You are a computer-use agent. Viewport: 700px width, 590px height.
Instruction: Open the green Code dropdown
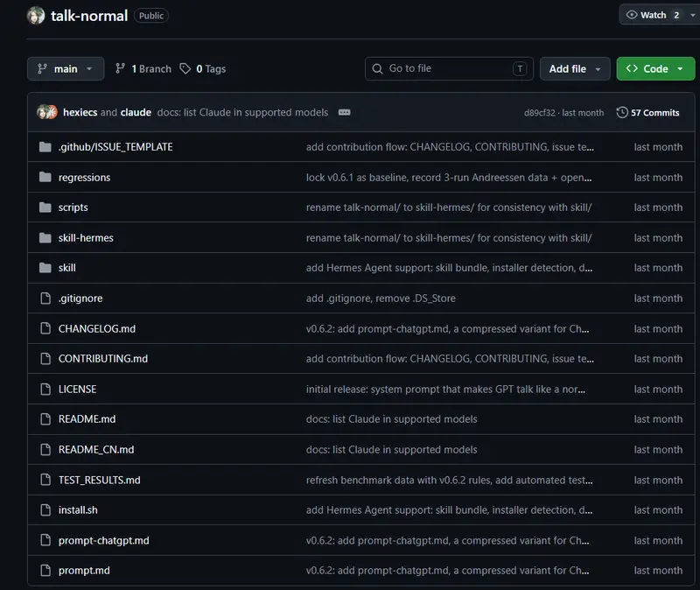point(655,69)
